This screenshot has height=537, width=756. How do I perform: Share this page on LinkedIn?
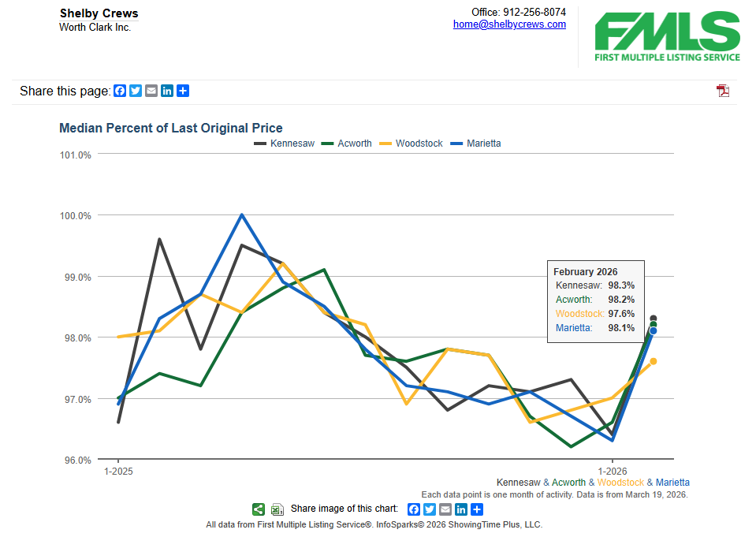pyautogui.click(x=166, y=91)
